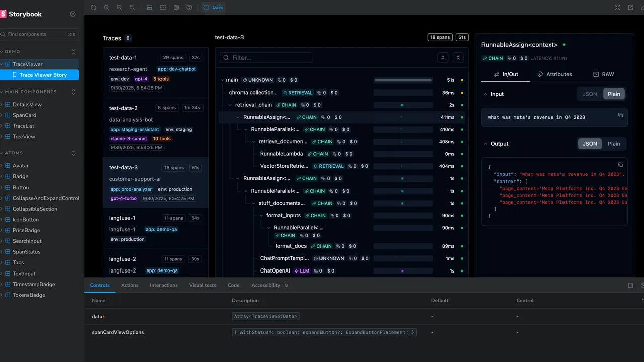Viewport: 644px width, 362px height.
Task: Click the collapse all spans icon button
Action: 458,58
